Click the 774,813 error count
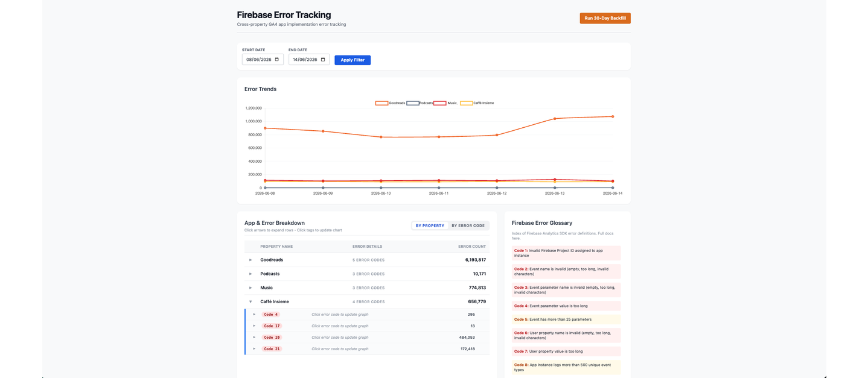 pos(477,288)
